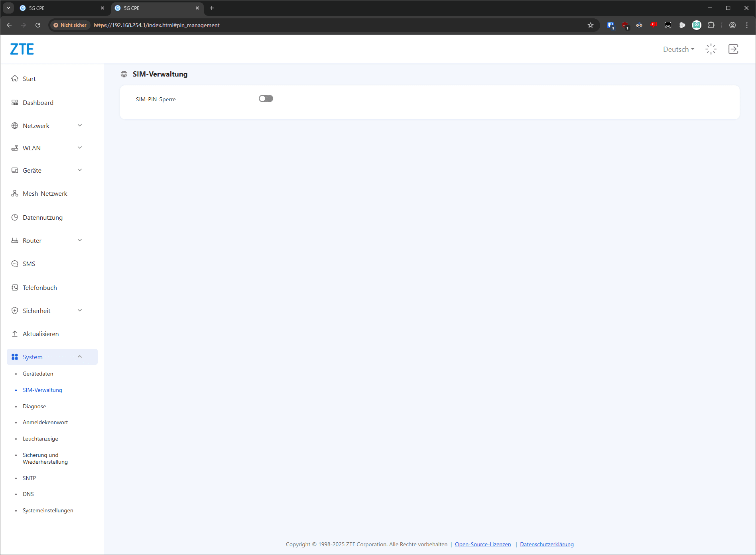This screenshot has height=555, width=756.
Task: Enable the SIM-PIN-Sperre toggle
Action: (x=266, y=98)
